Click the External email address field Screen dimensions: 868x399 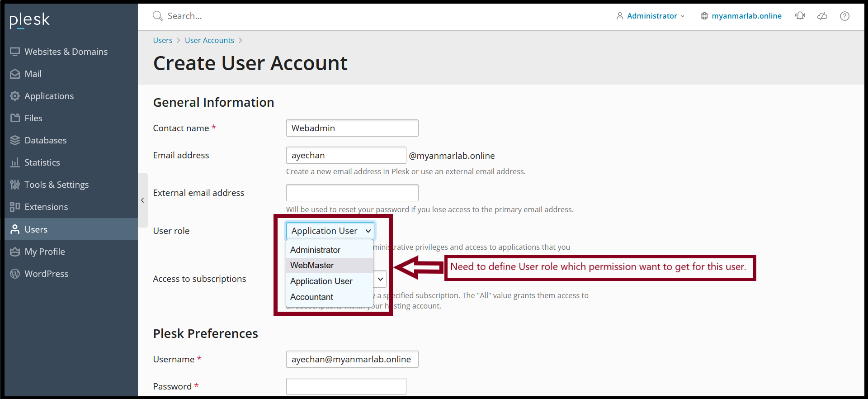(352, 193)
